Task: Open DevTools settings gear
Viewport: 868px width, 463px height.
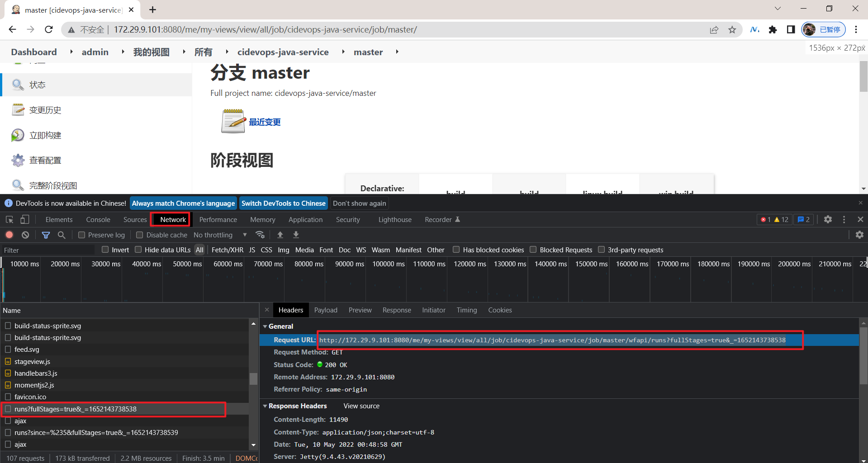Action: pos(828,219)
